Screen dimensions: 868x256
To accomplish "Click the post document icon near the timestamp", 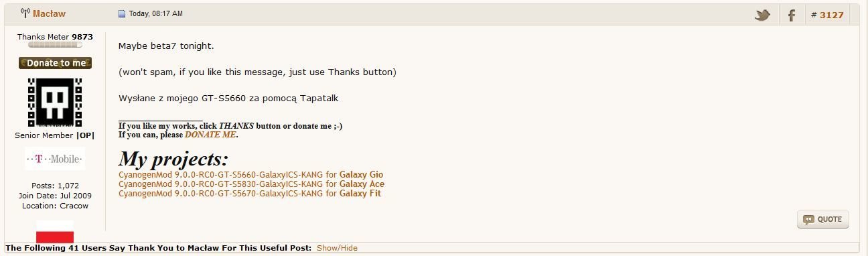I will pyautogui.click(x=122, y=14).
